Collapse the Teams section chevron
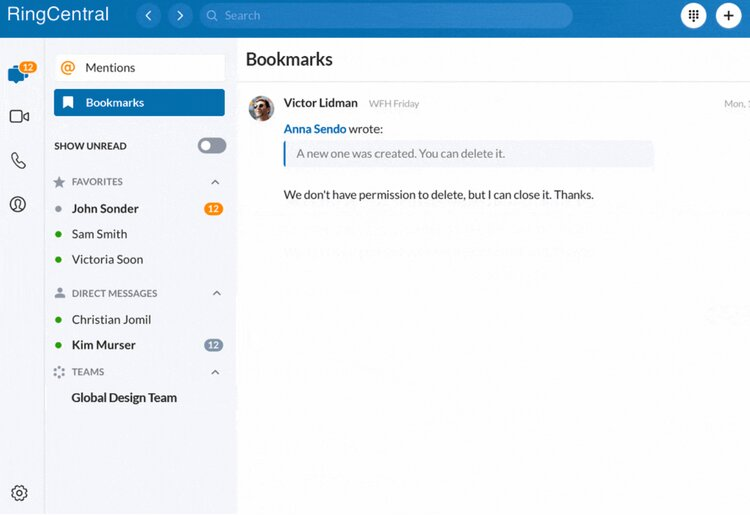Screen dimensions: 750x515 coord(215,372)
